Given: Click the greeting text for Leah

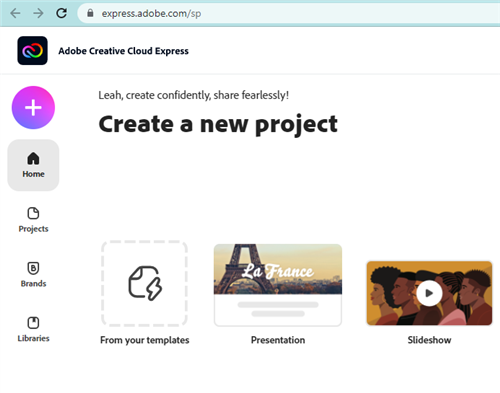Looking at the screenshot, I should coord(194,95).
